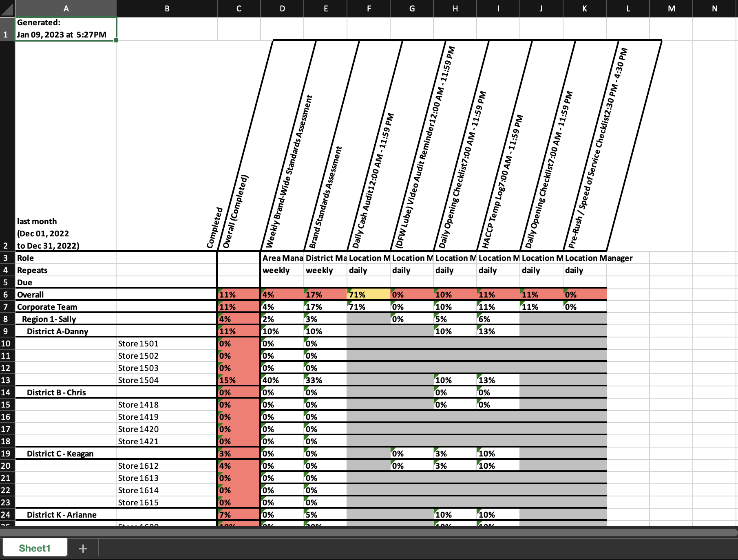Click cell A1 showing the generated timestamp
Screen dimensions: 738x560
[x=65, y=29]
